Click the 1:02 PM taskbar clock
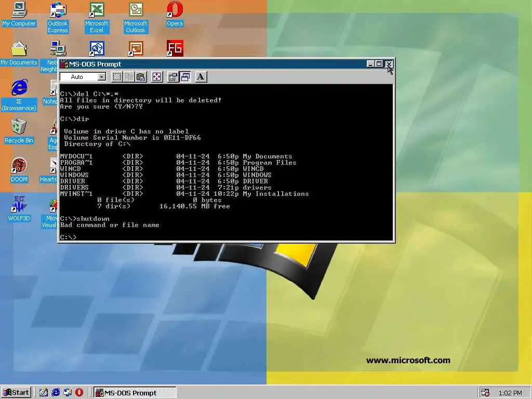 click(510, 393)
